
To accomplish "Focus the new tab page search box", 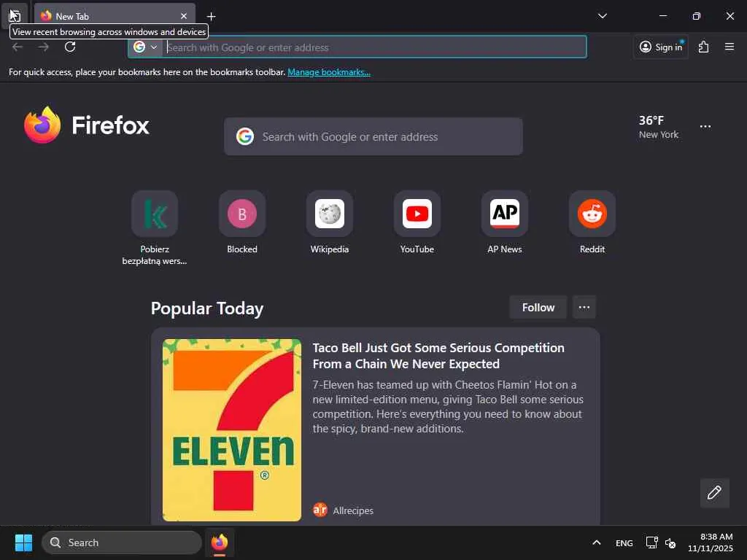I will [373, 136].
